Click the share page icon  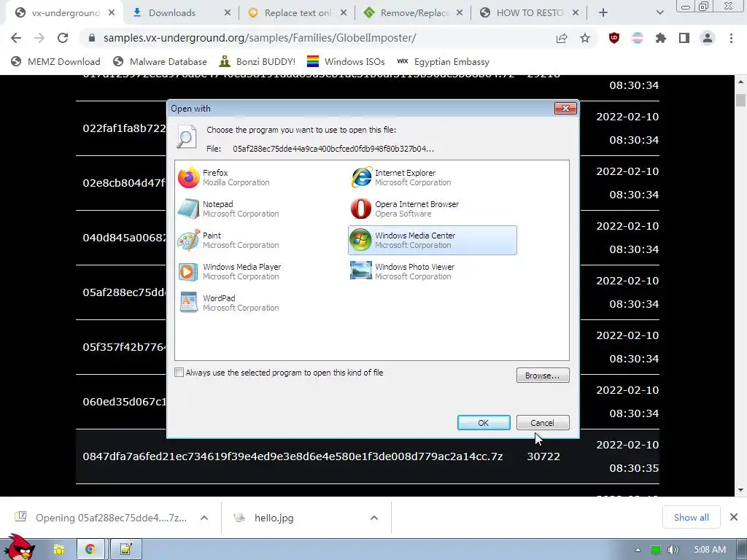point(562,38)
